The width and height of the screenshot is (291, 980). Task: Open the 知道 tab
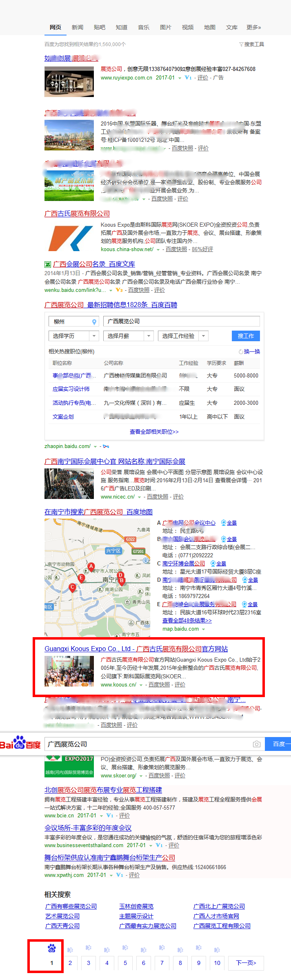122,27
